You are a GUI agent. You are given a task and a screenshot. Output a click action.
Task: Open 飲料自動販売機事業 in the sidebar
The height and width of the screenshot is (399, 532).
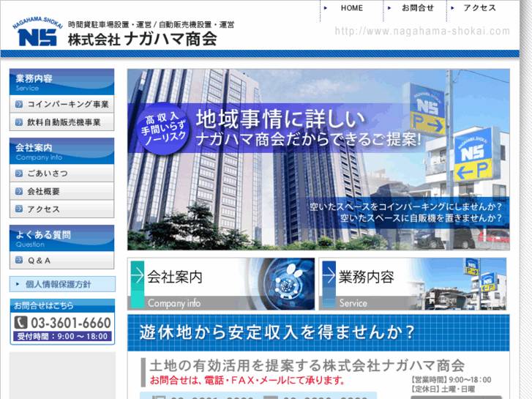pyautogui.click(x=61, y=122)
